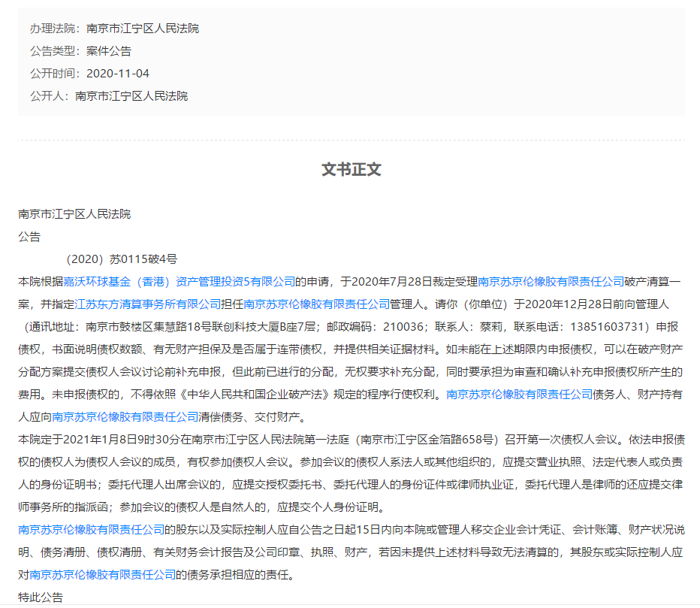700x608 pixels.
Task: Click 《中华人民共和国企业破产法》 text
Action: tap(255, 395)
